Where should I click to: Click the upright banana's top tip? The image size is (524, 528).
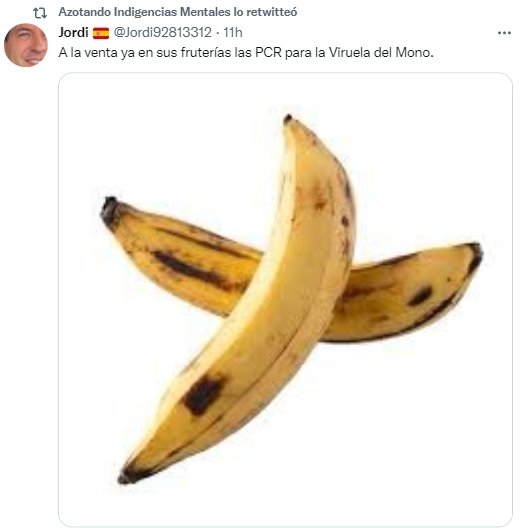[288, 119]
